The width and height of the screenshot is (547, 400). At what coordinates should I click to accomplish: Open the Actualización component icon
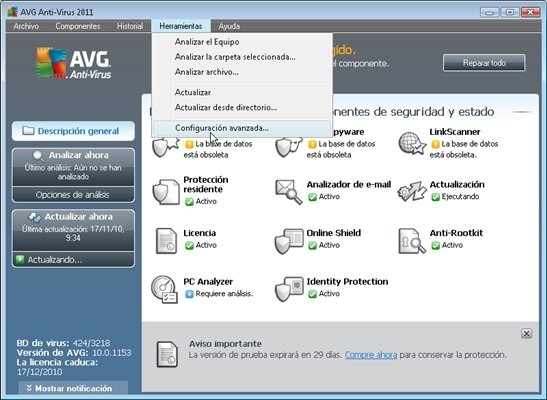tap(412, 191)
